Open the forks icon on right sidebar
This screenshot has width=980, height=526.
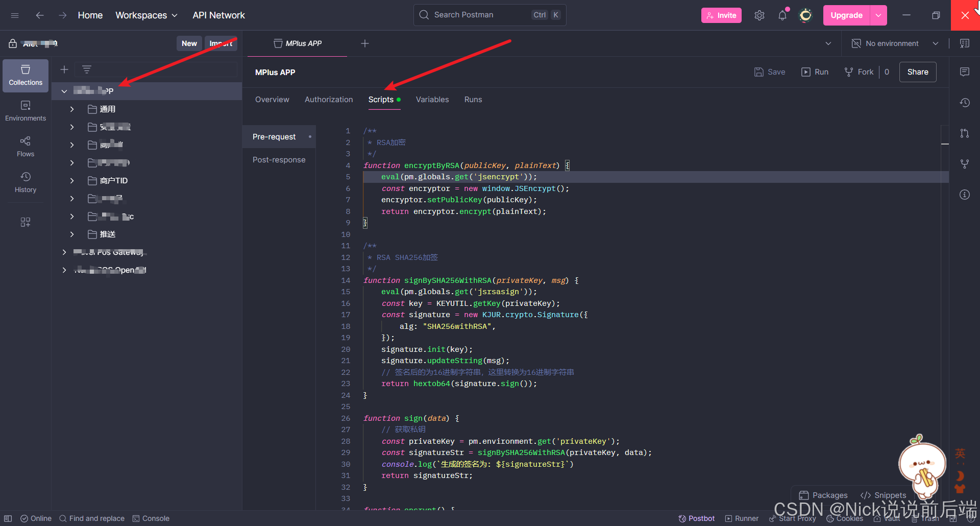pyautogui.click(x=965, y=164)
